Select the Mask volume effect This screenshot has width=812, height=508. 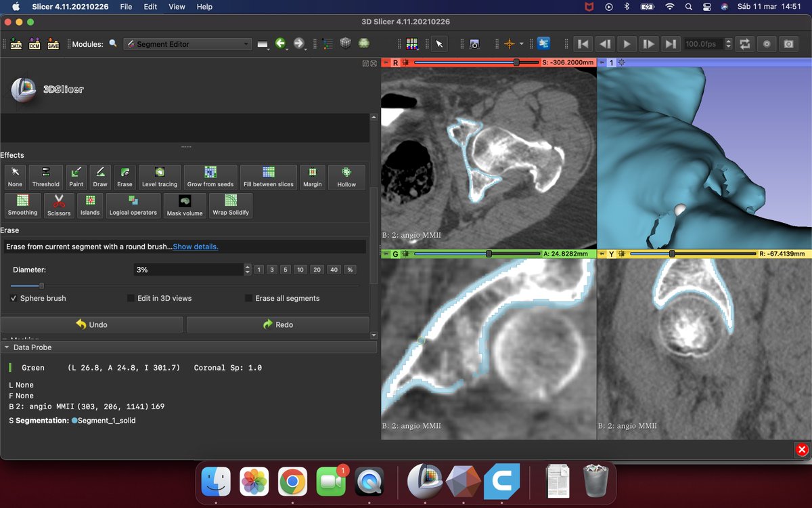click(x=185, y=205)
